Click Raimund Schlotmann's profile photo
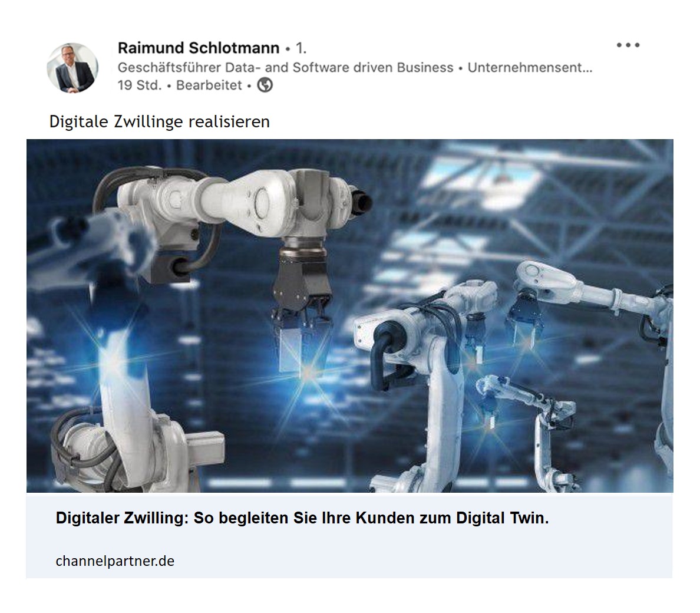This screenshot has width=700, height=613. click(x=72, y=68)
